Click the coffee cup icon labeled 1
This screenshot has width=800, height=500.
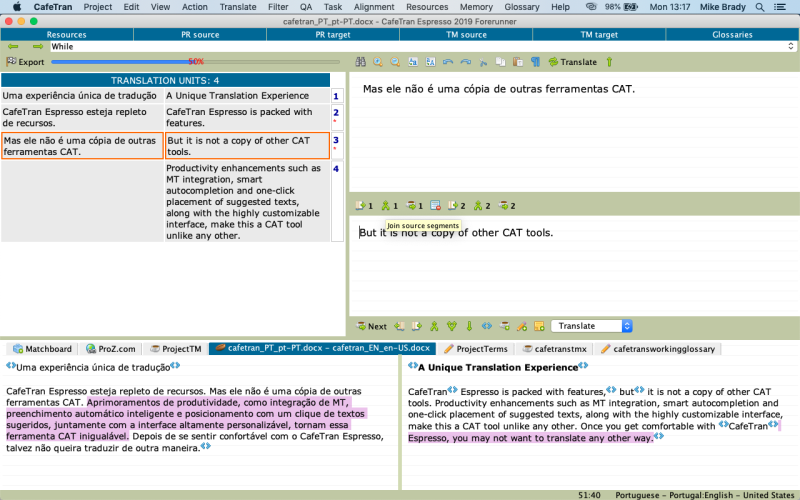pyautogui.click(x=414, y=206)
